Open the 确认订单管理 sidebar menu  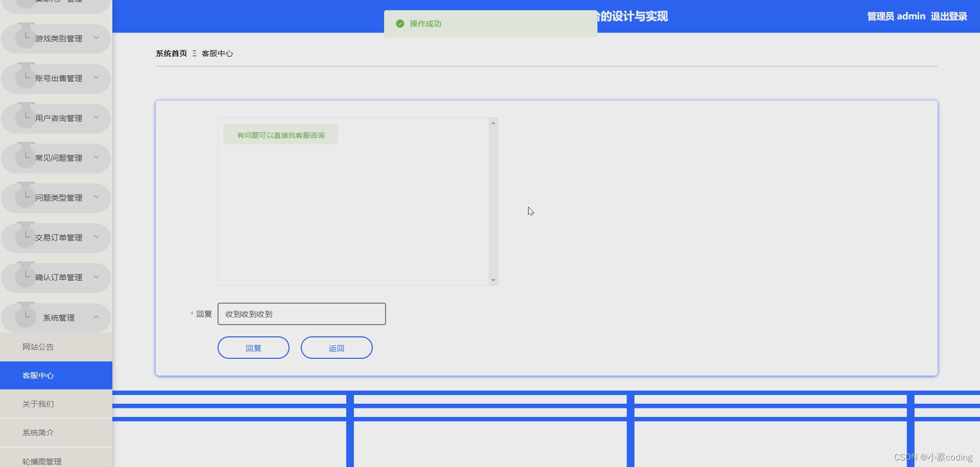point(56,277)
